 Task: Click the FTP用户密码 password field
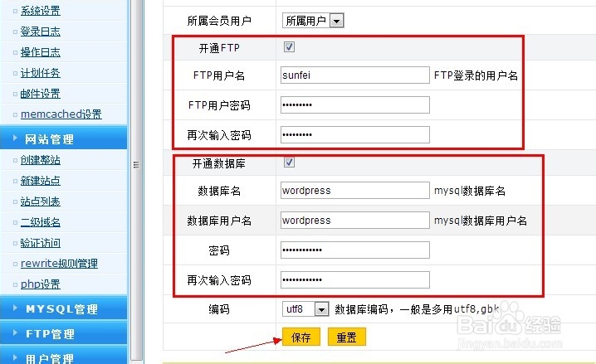[x=355, y=104]
